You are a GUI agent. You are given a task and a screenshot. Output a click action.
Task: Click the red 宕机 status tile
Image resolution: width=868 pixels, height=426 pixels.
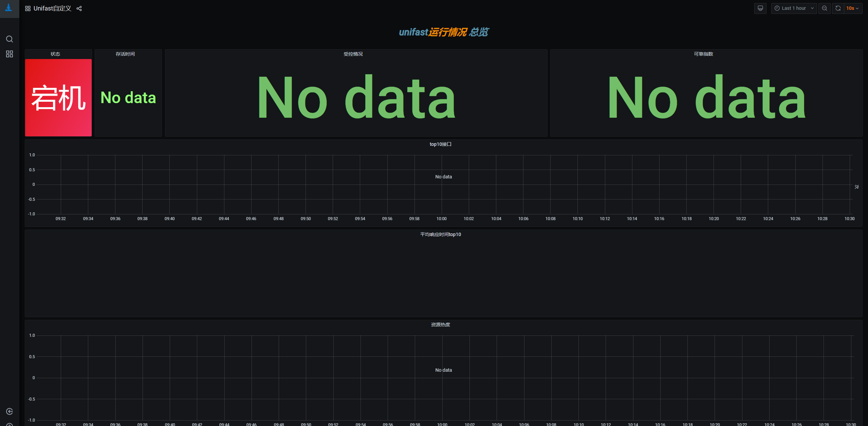coord(58,98)
